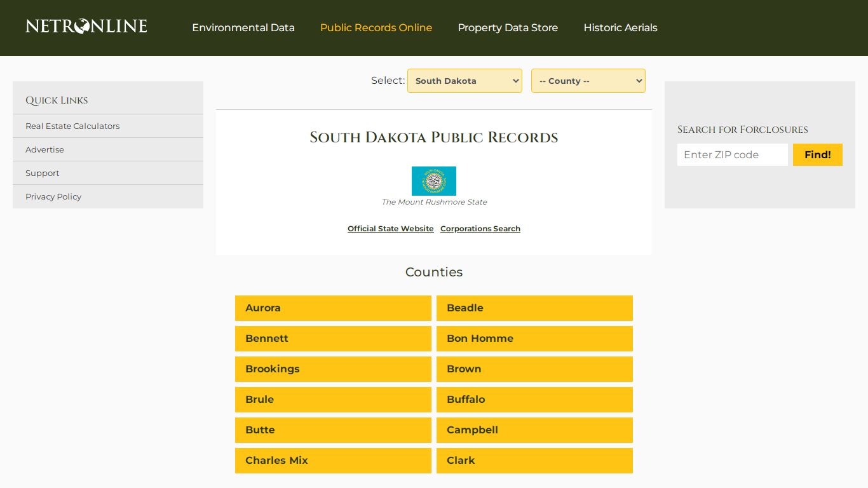
Task: Open the County selection dropdown
Action: [x=588, y=81]
